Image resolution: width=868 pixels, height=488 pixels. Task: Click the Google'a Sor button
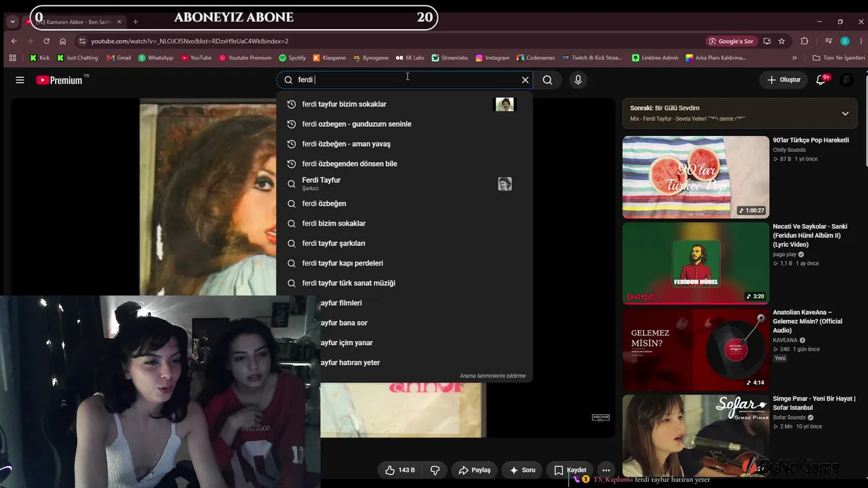(731, 41)
